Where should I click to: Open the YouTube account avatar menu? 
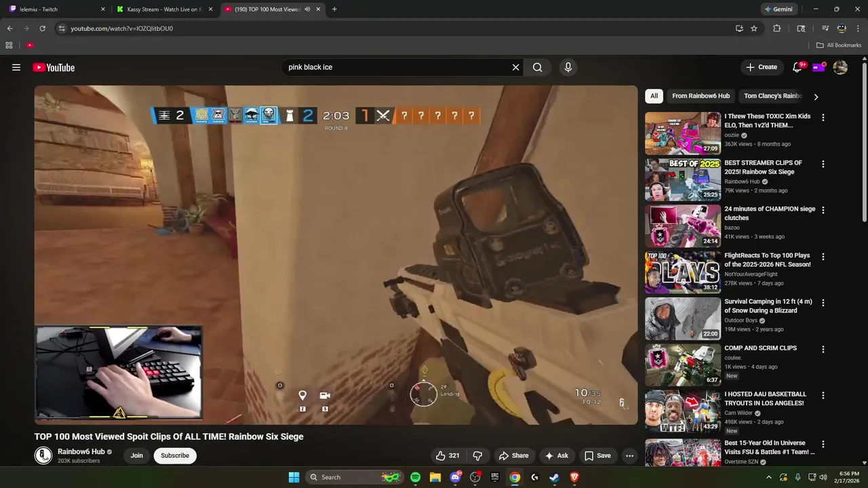point(840,67)
